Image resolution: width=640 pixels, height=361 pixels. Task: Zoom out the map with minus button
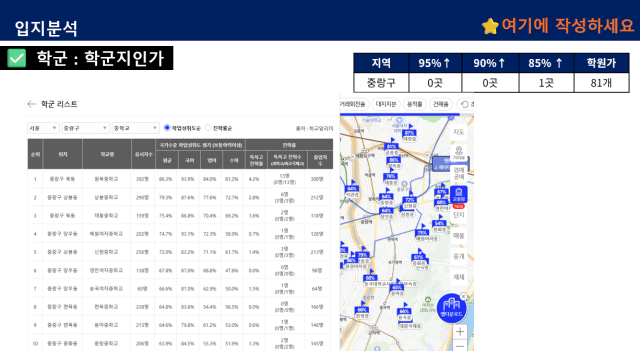click(x=460, y=346)
